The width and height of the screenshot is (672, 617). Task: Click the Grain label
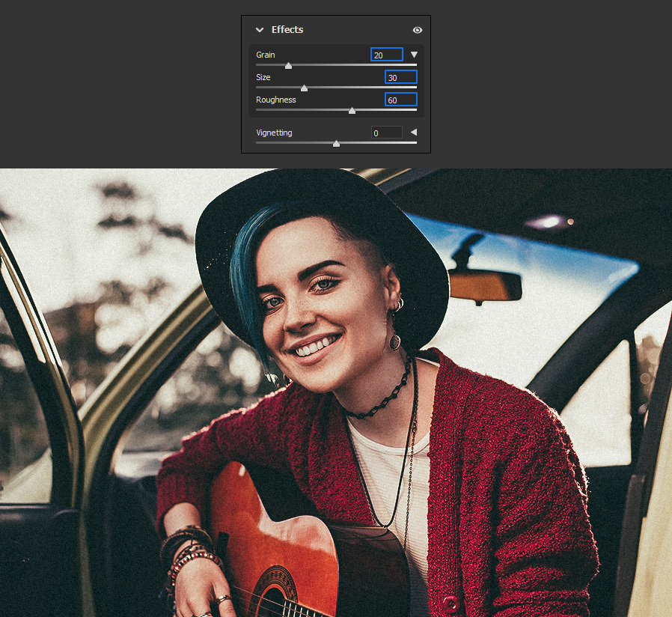(x=266, y=55)
